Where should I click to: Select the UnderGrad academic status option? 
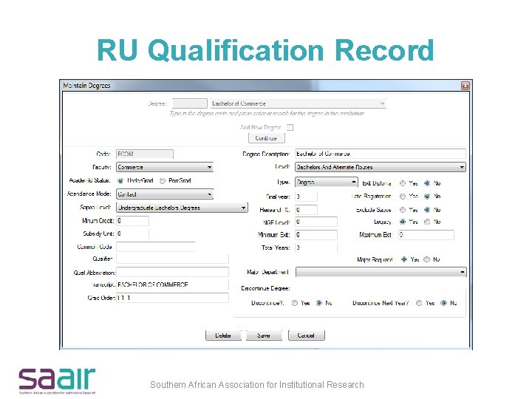[x=120, y=181]
